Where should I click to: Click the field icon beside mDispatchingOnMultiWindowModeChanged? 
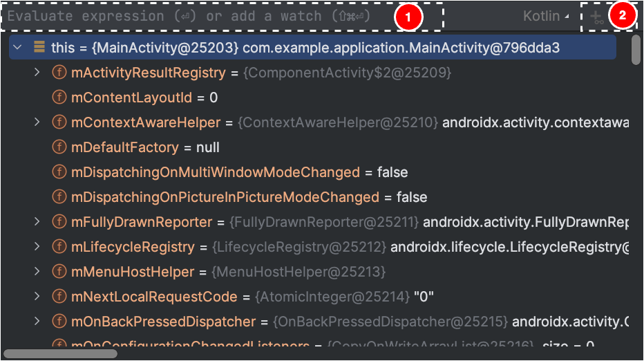coord(59,172)
